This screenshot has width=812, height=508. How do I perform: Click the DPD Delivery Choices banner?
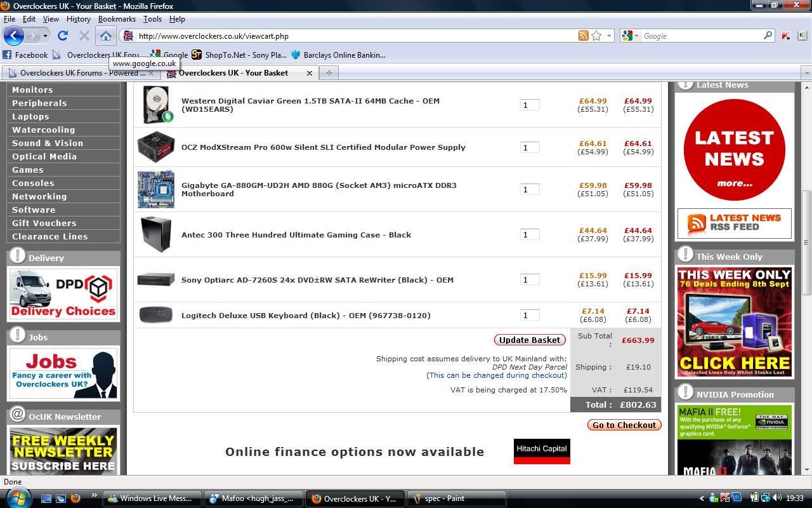click(x=63, y=294)
